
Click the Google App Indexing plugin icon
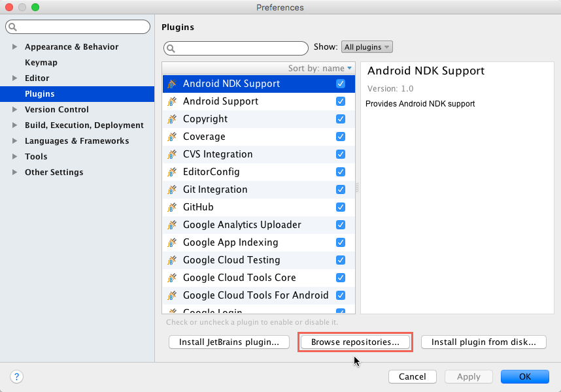coord(172,242)
